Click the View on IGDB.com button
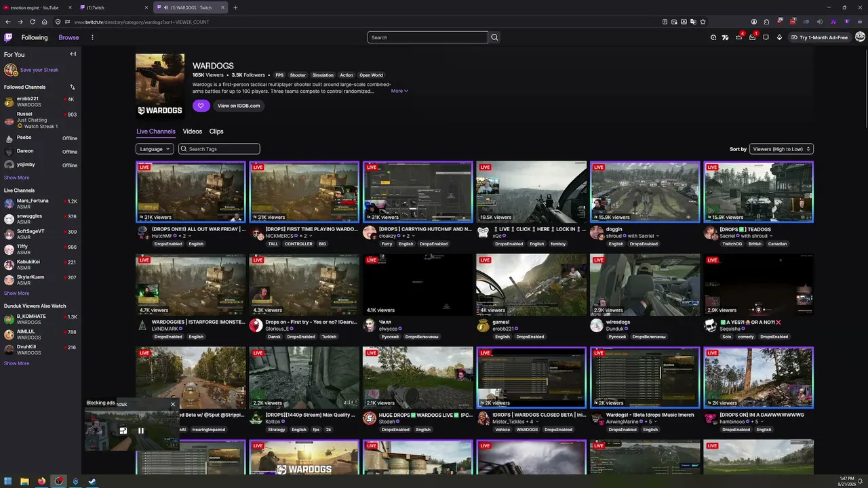The width and height of the screenshot is (868, 488). pos(238,106)
